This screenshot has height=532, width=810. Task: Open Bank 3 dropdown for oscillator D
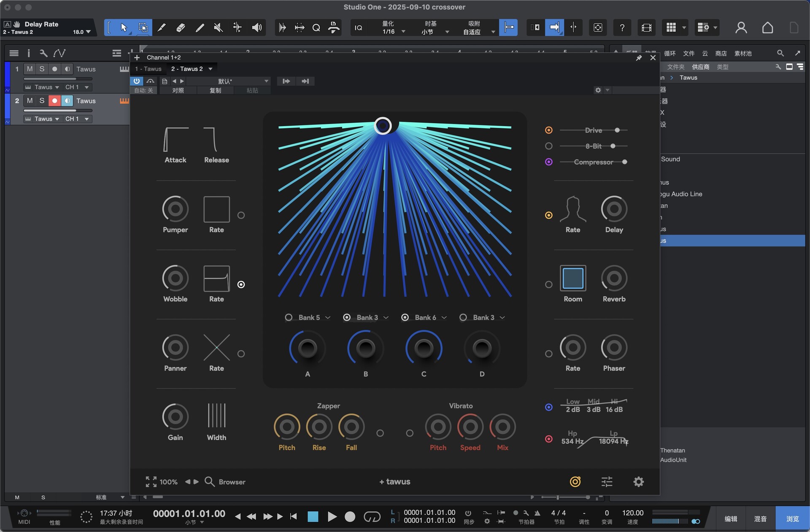click(489, 317)
